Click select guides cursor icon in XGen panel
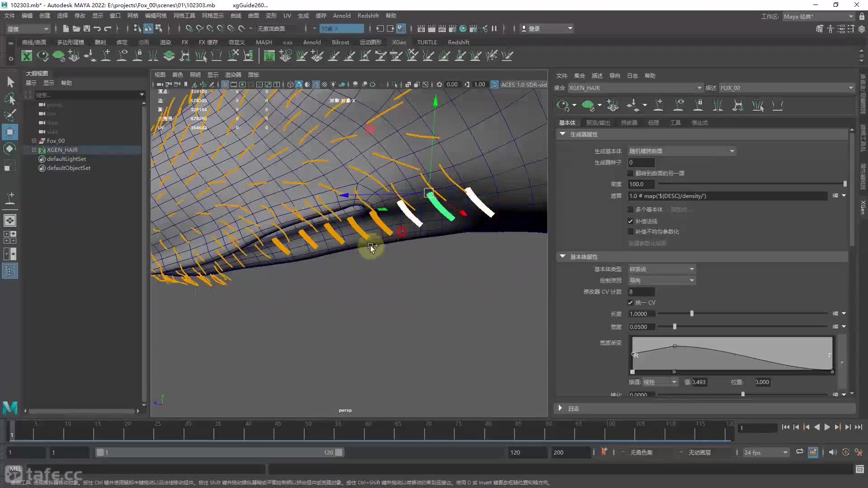The height and width of the screenshot is (488, 868). point(758,105)
